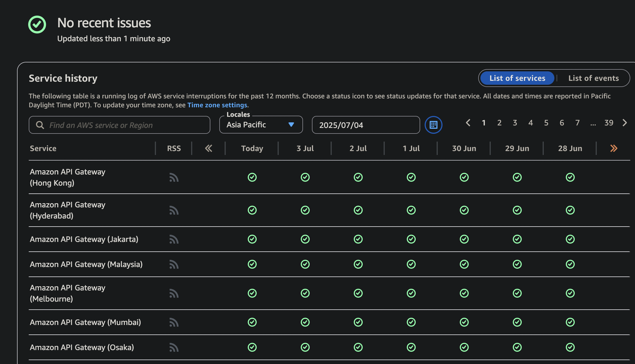The image size is (635, 364).
Task: Click the Find an AWS service search field
Action: click(x=119, y=125)
